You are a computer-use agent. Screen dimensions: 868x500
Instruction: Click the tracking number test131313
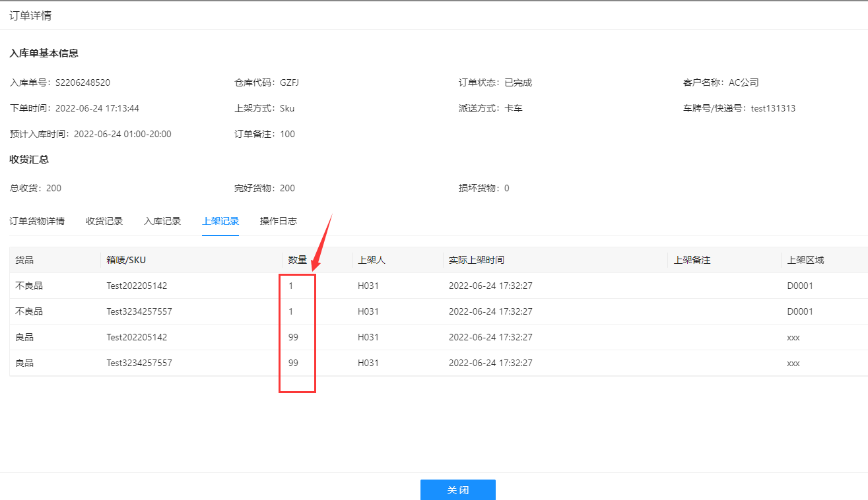click(773, 108)
